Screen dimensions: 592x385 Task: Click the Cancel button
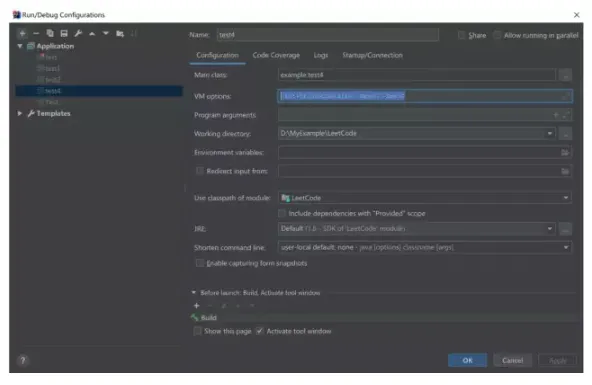(x=512, y=360)
